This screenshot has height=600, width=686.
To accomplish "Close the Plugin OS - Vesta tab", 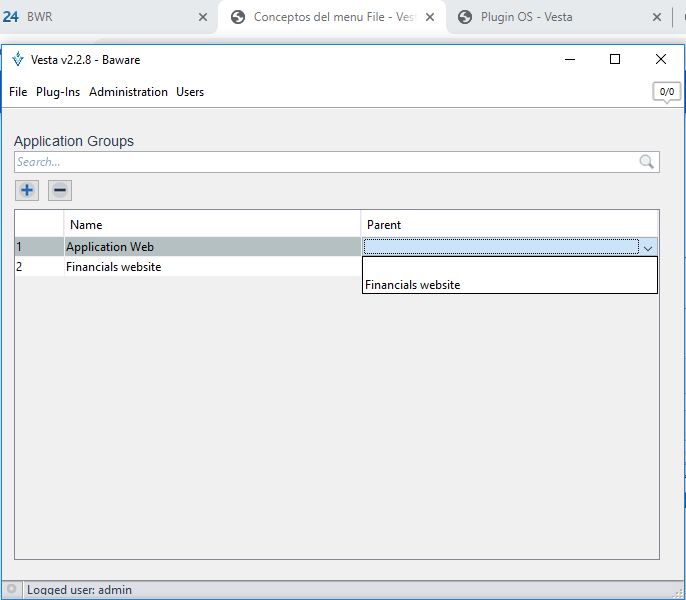I will [x=657, y=17].
